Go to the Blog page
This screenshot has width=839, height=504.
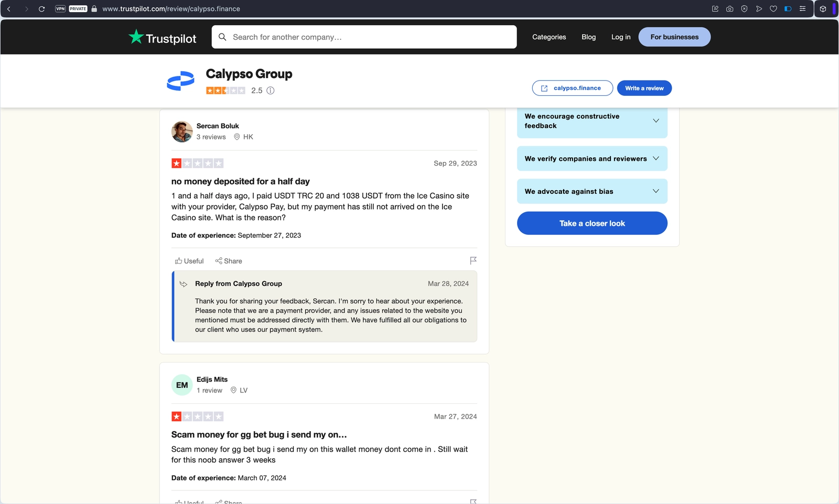pos(588,37)
